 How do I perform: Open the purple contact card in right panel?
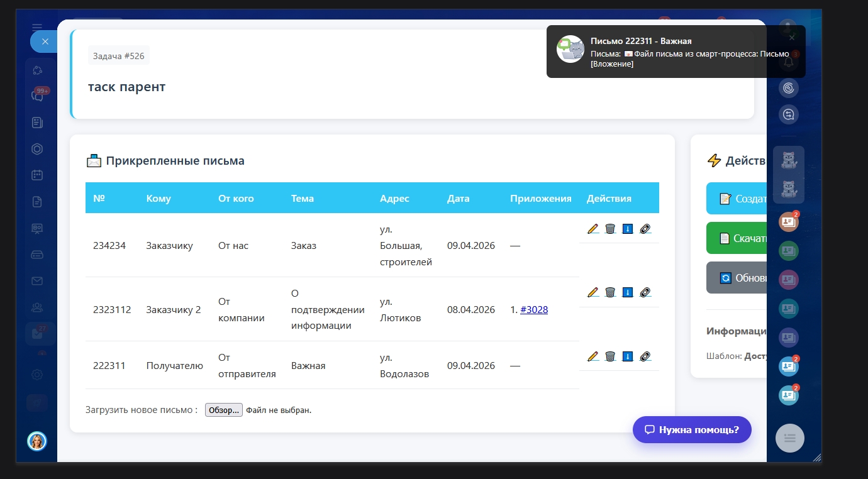tap(789, 338)
